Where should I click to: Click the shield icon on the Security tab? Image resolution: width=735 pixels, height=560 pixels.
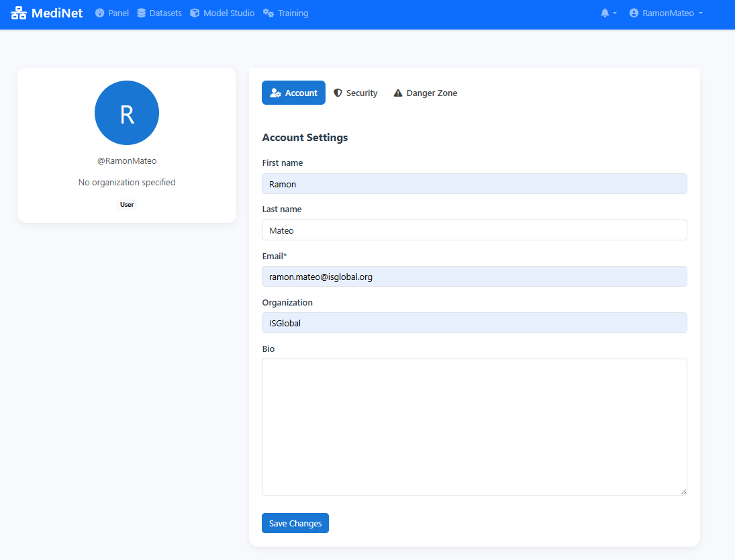click(338, 93)
